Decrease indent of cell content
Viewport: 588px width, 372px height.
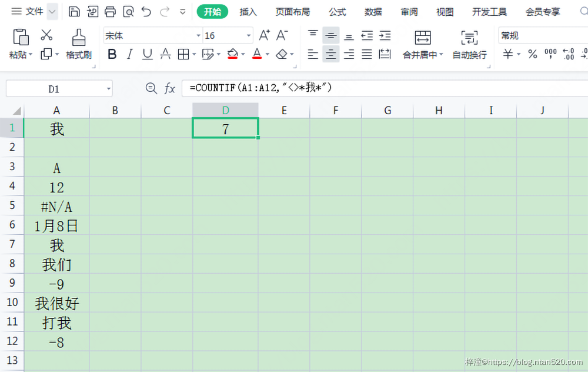click(x=367, y=36)
